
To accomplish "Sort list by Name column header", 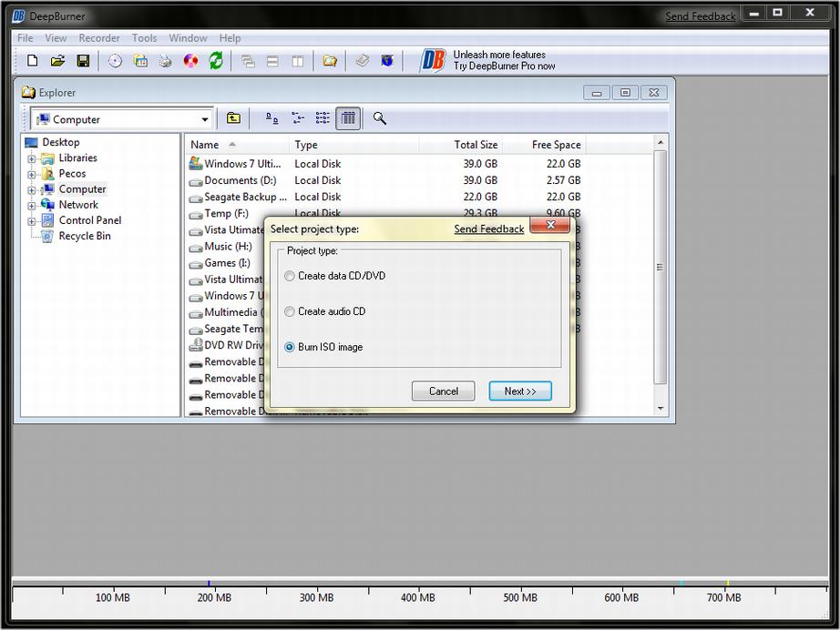I will [x=237, y=145].
